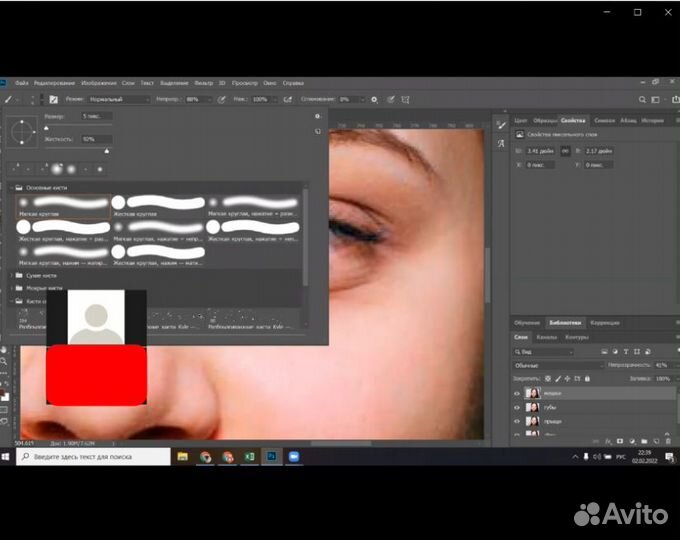
Task: Select the Жесткая круглая brush preset
Action: [x=158, y=206]
